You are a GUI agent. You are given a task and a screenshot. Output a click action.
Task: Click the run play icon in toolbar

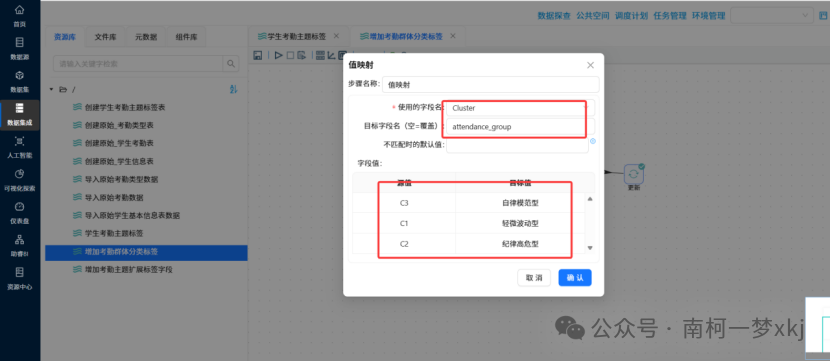coord(278,55)
